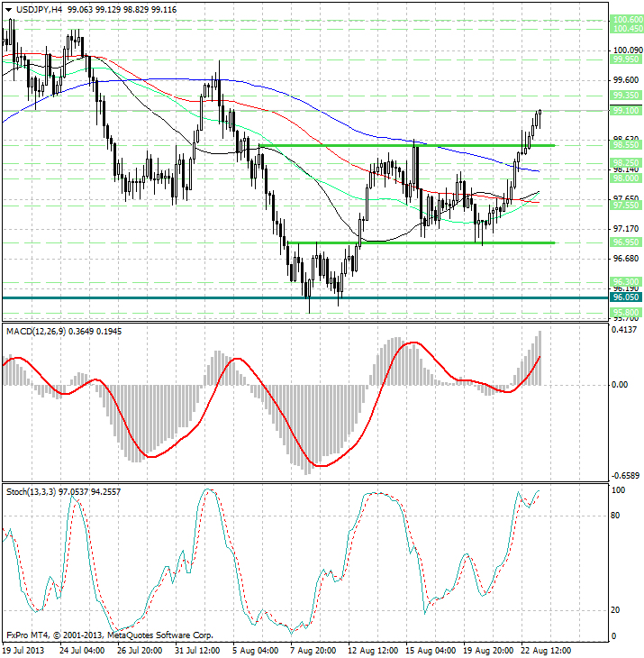Click the 96.950 support level label
This screenshot has height=658, width=644.
pos(626,242)
